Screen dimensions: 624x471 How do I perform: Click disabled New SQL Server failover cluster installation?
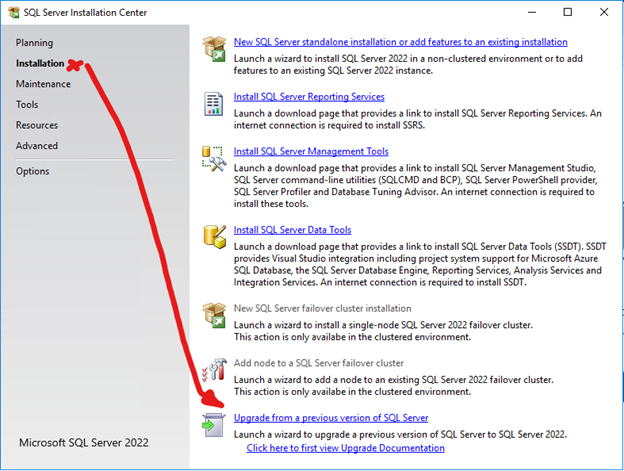pyautogui.click(x=322, y=308)
